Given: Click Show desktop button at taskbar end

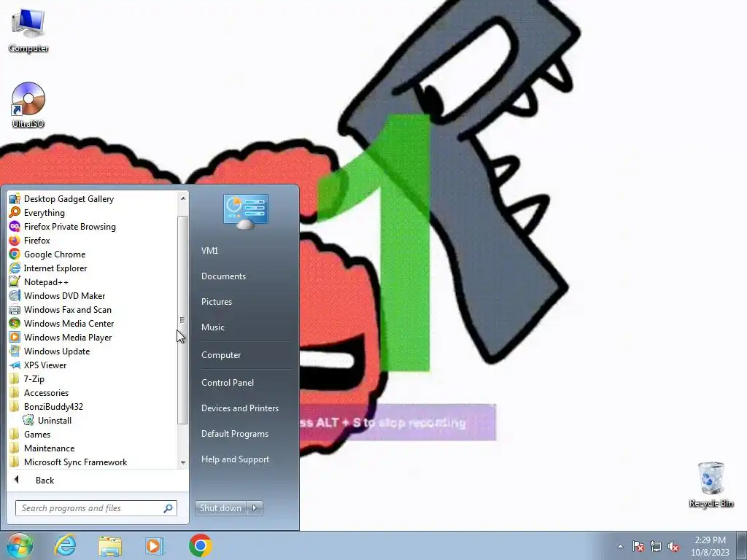Looking at the screenshot, I should (x=742, y=545).
